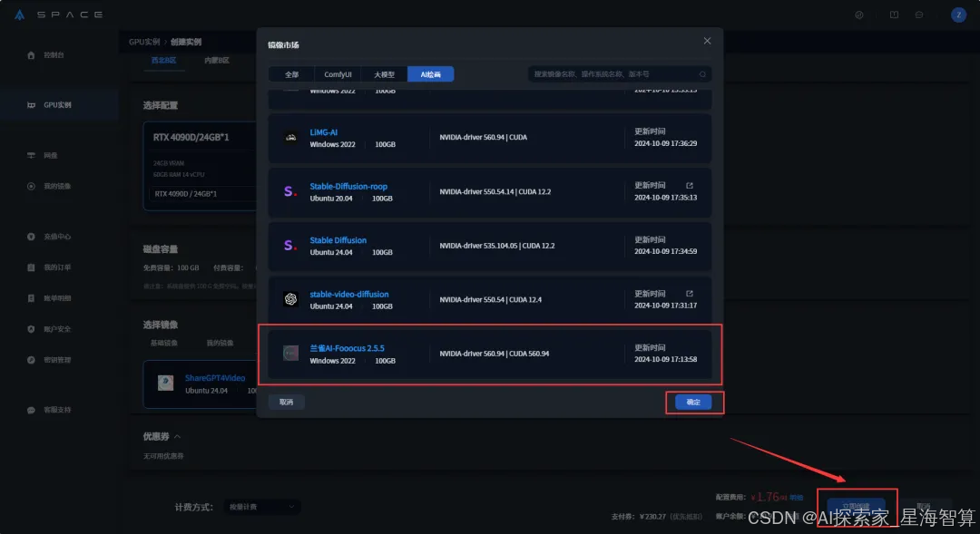Open external link icon for Stable-Diffusion-roop
The image size is (980, 534).
pos(690,186)
